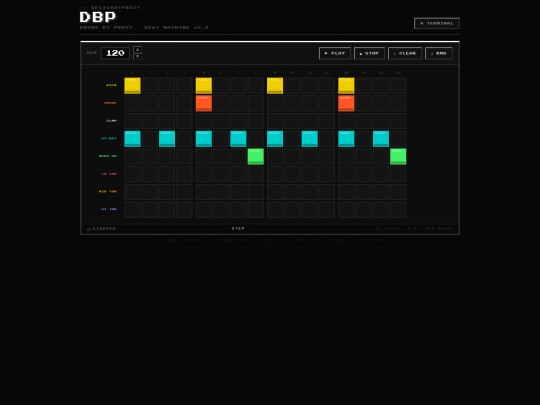
Task: Turn off the cyan Hi-Hat pad on step 5
Action: [x=204, y=139]
